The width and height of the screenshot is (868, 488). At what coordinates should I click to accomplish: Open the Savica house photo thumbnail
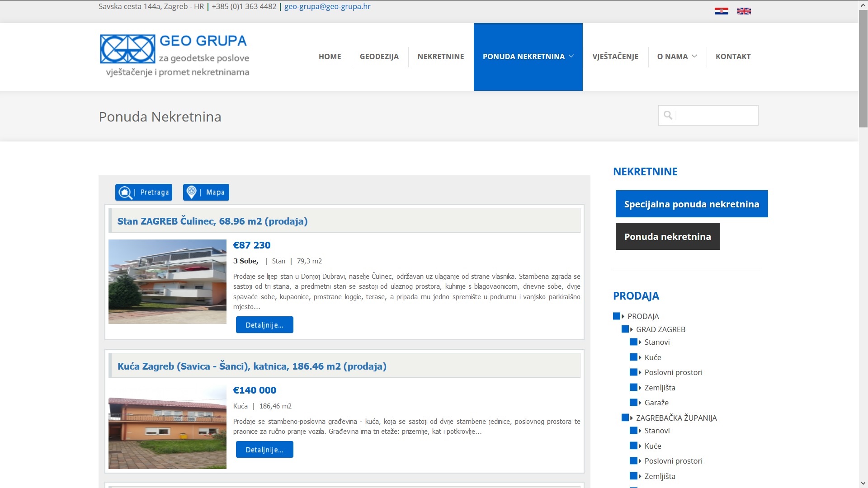167,427
